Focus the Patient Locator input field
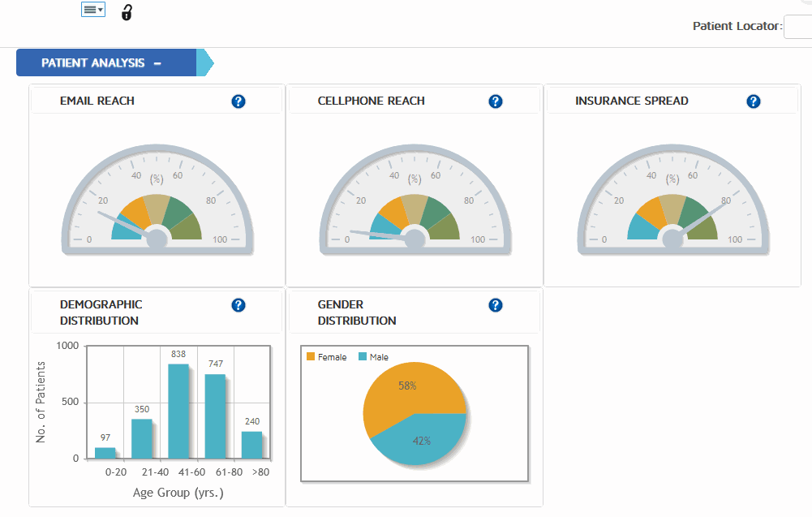 [797, 27]
